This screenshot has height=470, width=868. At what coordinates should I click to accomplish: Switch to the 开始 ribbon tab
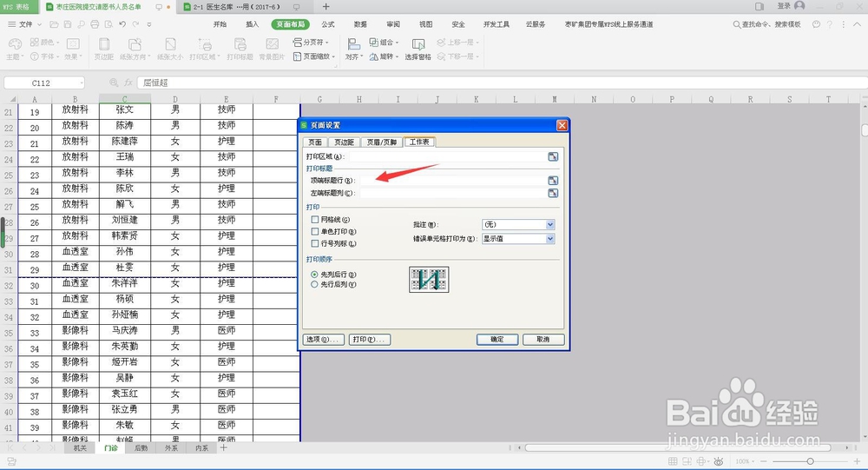[220, 24]
